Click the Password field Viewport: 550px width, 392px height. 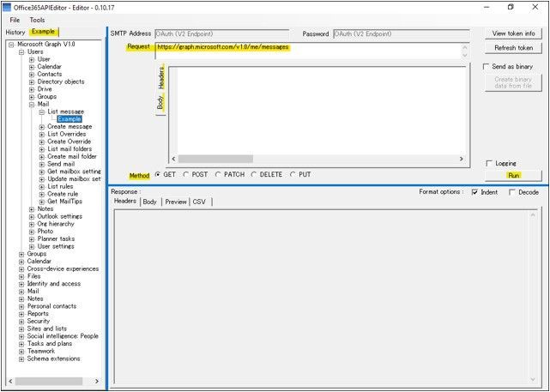click(401, 34)
